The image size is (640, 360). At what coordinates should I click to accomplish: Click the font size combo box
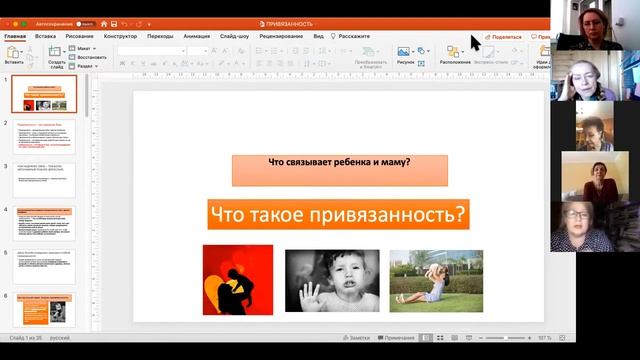198,51
